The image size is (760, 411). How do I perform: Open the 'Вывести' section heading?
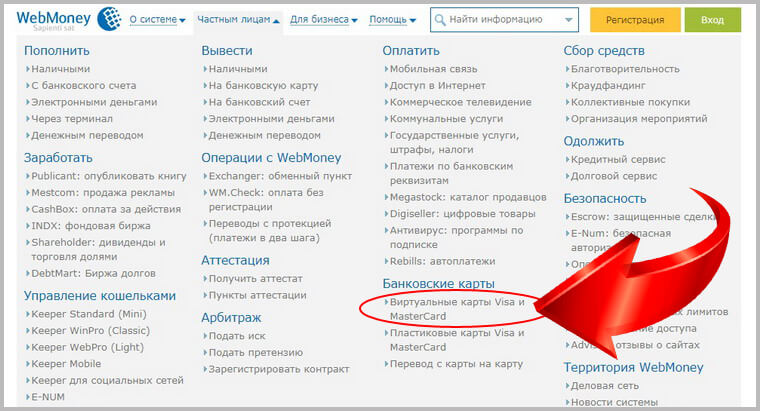227,50
